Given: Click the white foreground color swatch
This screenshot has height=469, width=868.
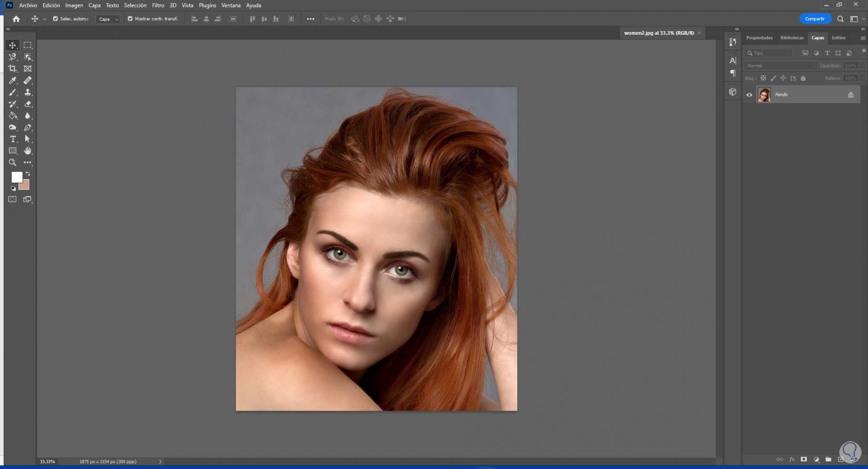Looking at the screenshot, I should 16,177.
